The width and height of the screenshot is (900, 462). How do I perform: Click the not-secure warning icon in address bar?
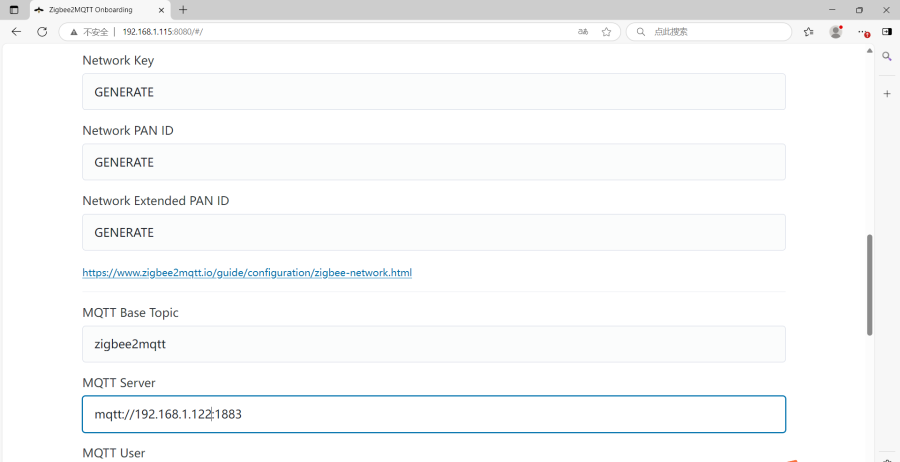(73, 32)
